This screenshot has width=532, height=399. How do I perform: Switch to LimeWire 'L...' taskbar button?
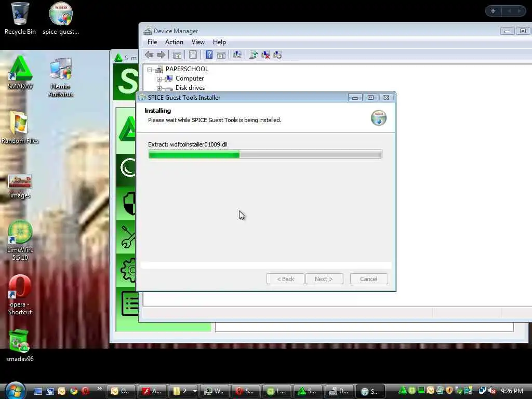[277, 391]
